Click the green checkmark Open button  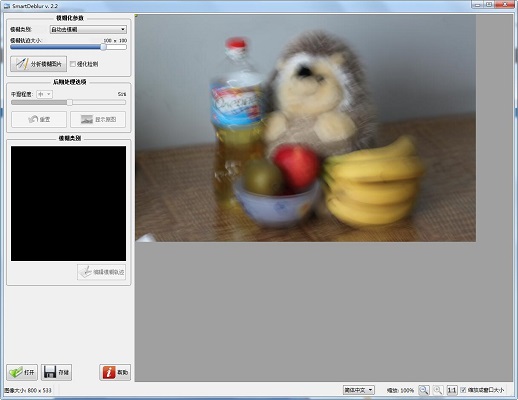tap(22, 372)
